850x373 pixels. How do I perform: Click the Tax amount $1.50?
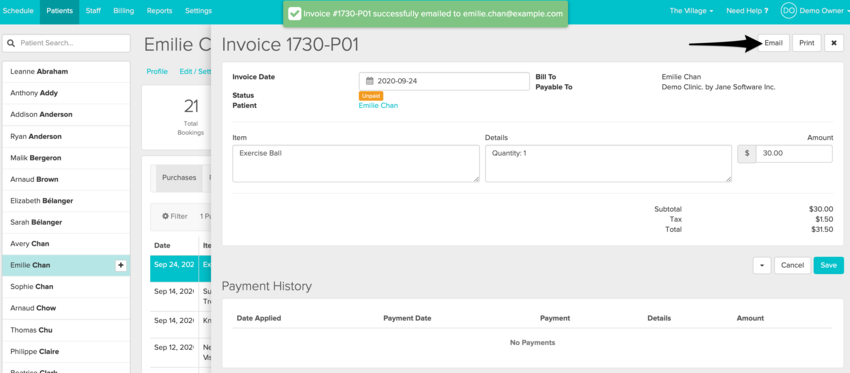coord(824,220)
